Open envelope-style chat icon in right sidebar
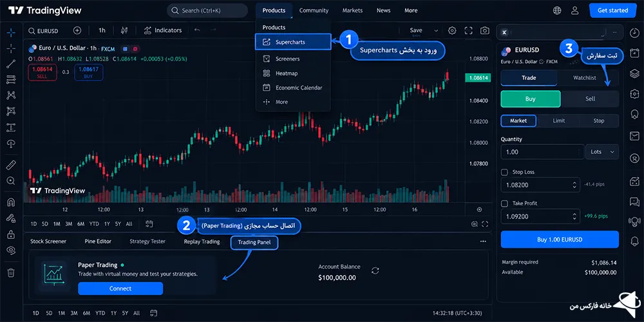This screenshot has width=644, height=322. [x=634, y=135]
